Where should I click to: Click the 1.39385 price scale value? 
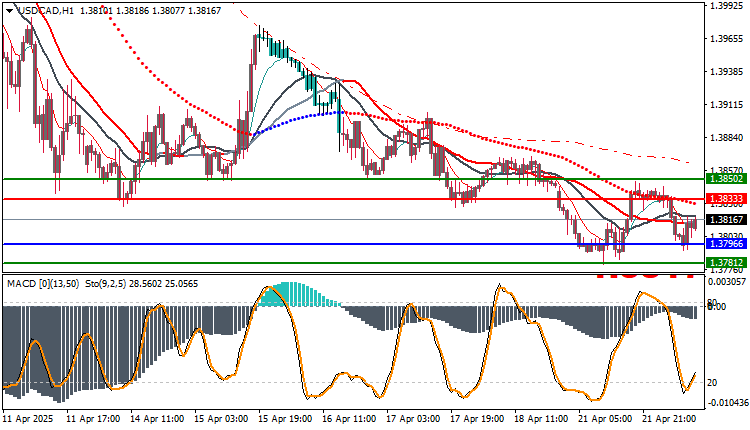coord(727,72)
